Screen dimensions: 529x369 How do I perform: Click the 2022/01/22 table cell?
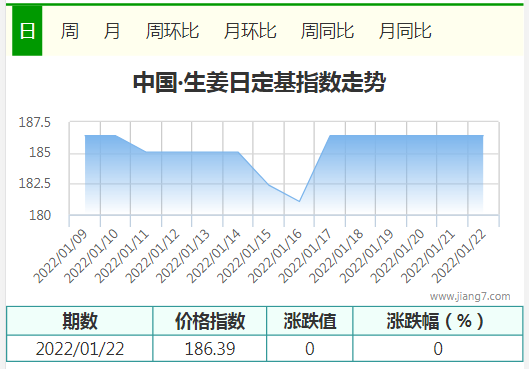tap(80, 348)
